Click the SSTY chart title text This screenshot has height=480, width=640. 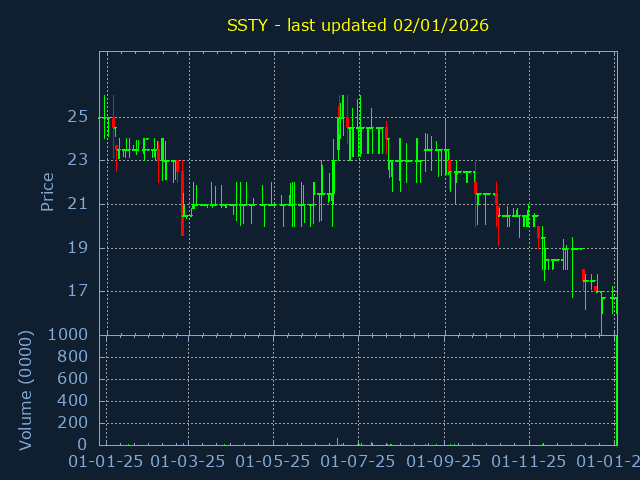pos(358,25)
